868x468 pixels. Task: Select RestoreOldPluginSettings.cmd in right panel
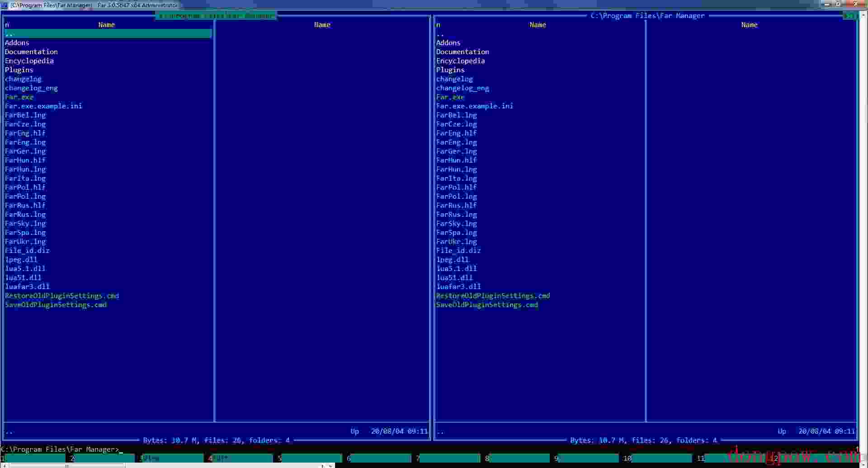[x=493, y=296]
